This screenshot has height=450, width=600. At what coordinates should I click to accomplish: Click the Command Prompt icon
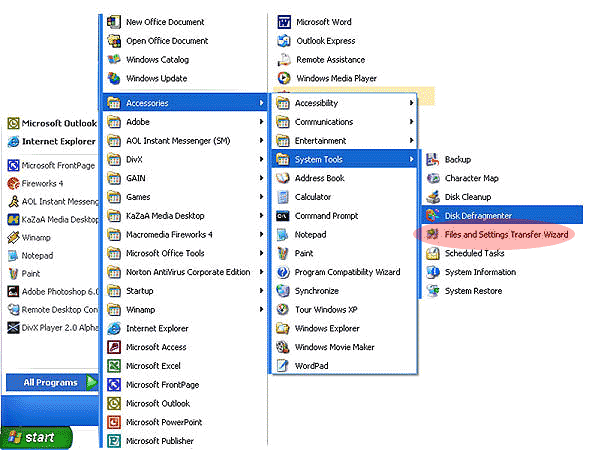point(282,216)
